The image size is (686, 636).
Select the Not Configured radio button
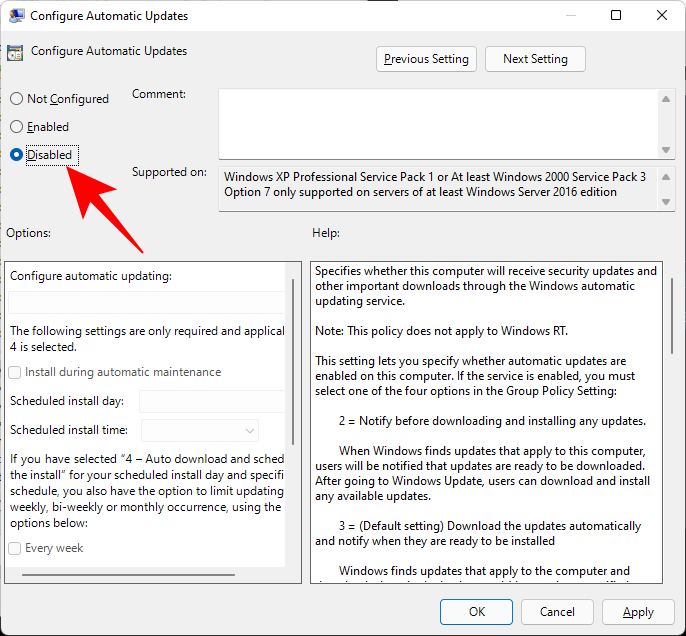(x=16, y=99)
